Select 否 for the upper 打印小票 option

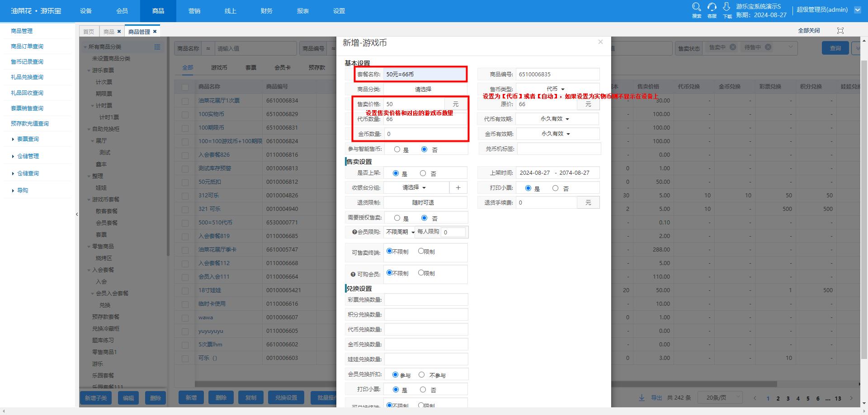click(555, 188)
